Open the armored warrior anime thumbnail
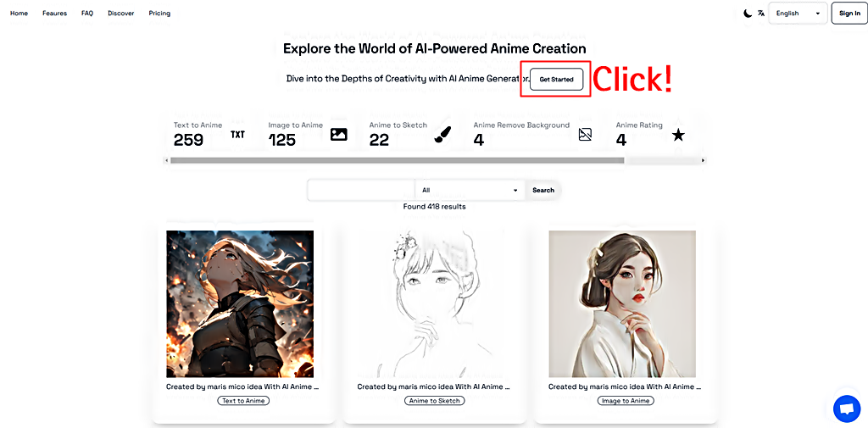The height and width of the screenshot is (428, 868). pyautogui.click(x=240, y=304)
